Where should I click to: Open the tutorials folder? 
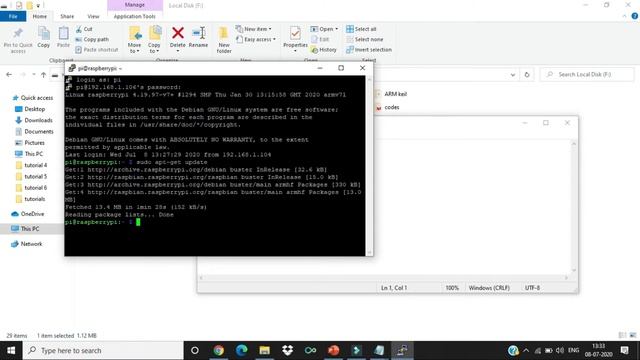pos(30,199)
